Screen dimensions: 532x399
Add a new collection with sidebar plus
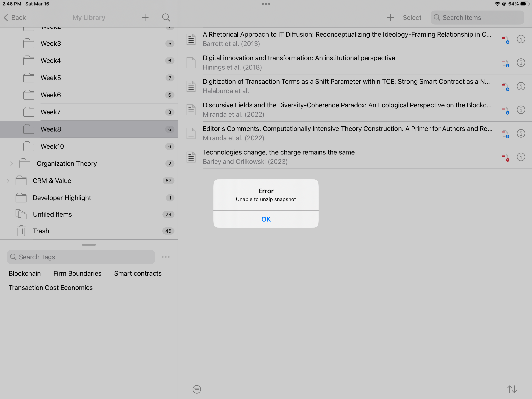click(145, 18)
